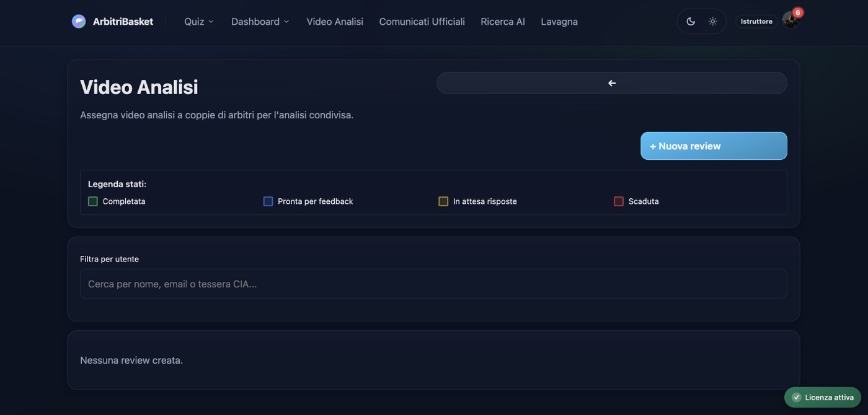Expand the Dashboard dropdown menu
868x415 pixels.
point(260,22)
